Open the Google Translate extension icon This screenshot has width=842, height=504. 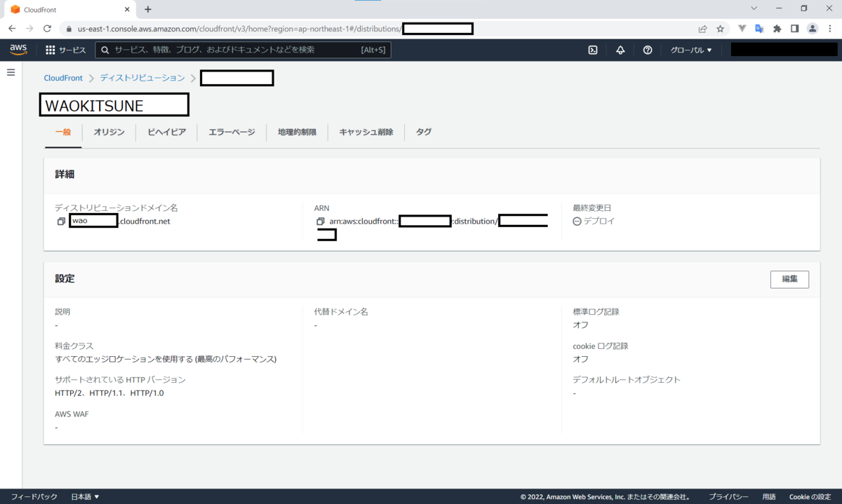point(759,29)
